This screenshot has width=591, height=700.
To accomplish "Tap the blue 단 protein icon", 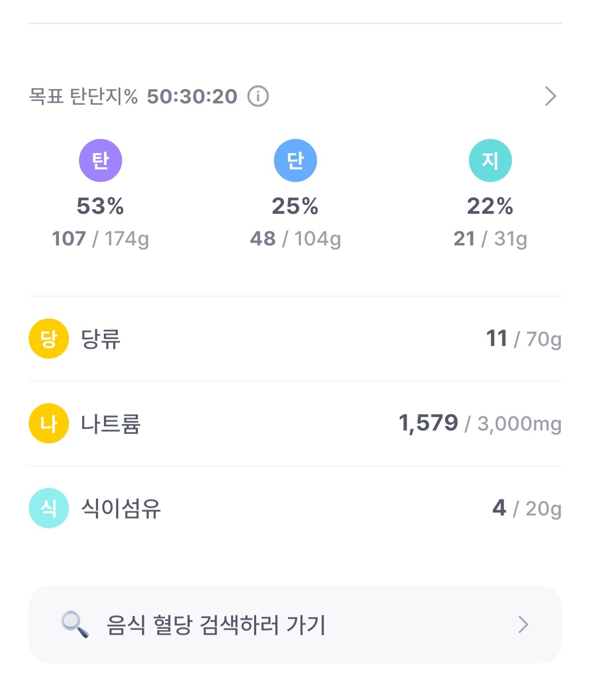I will [x=295, y=160].
